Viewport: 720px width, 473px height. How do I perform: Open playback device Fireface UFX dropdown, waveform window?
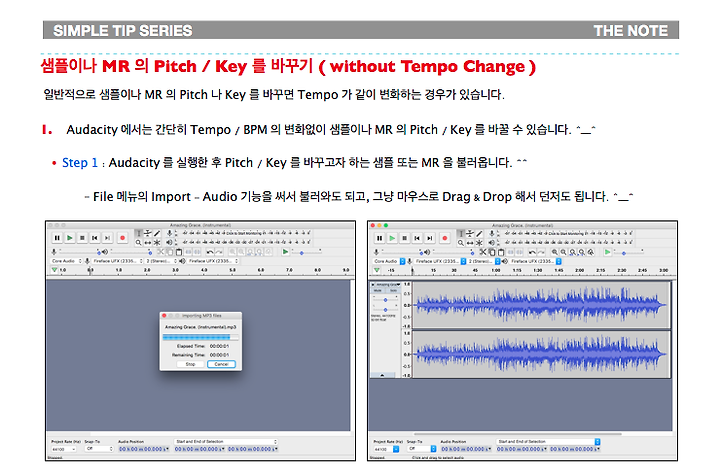(x=535, y=261)
